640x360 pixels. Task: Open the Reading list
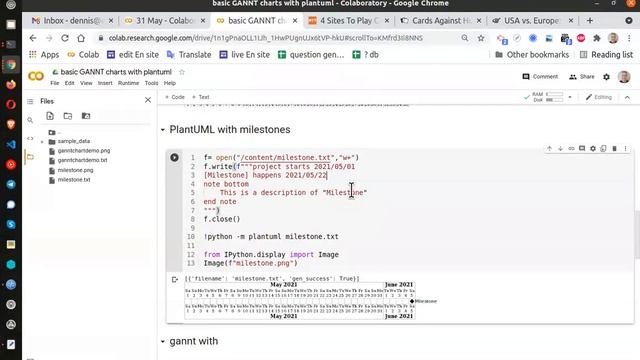tap(607, 55)
